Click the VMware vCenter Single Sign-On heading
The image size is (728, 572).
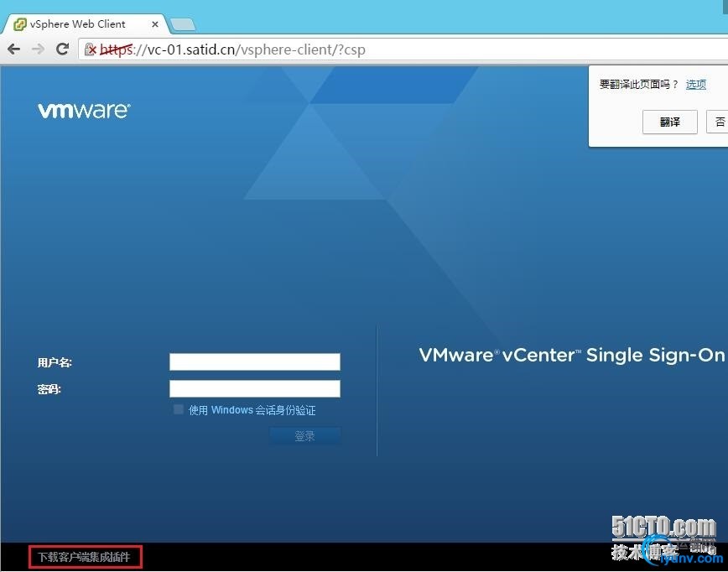(571, 355)
